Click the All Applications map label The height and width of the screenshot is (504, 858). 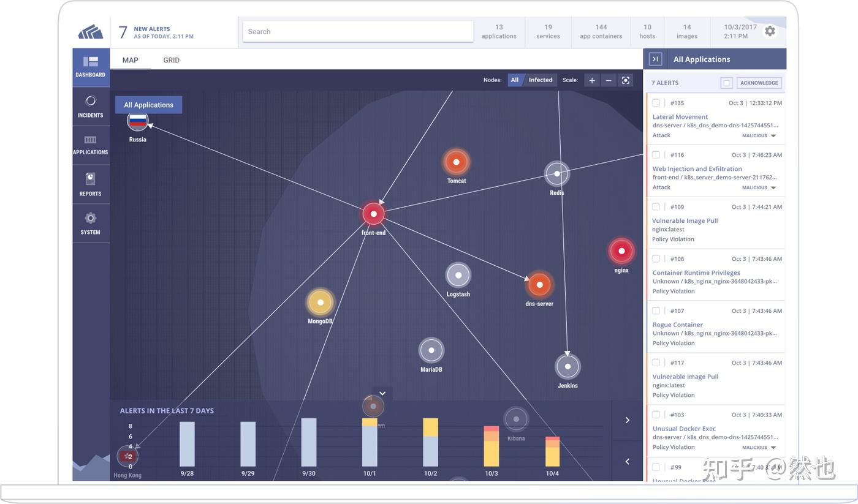148,105
